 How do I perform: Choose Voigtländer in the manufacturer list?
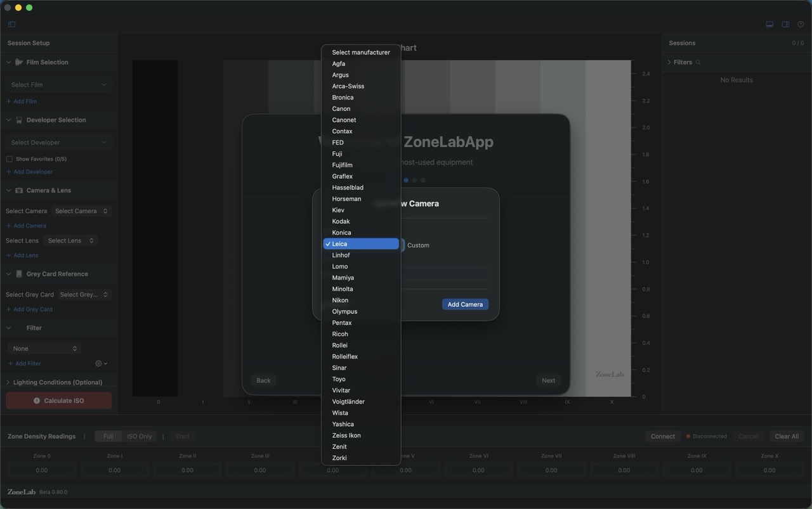click(x=361, y=402)
